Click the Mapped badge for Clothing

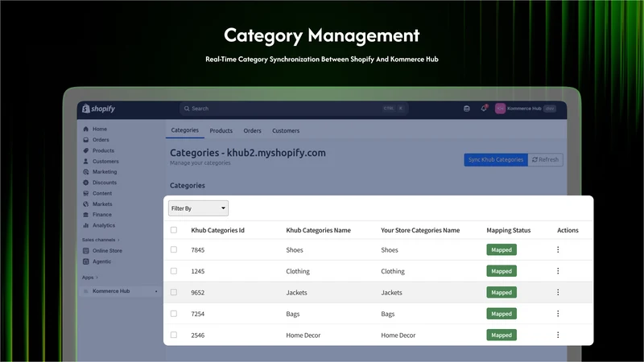pyautogui.click(x=502, y=271)
